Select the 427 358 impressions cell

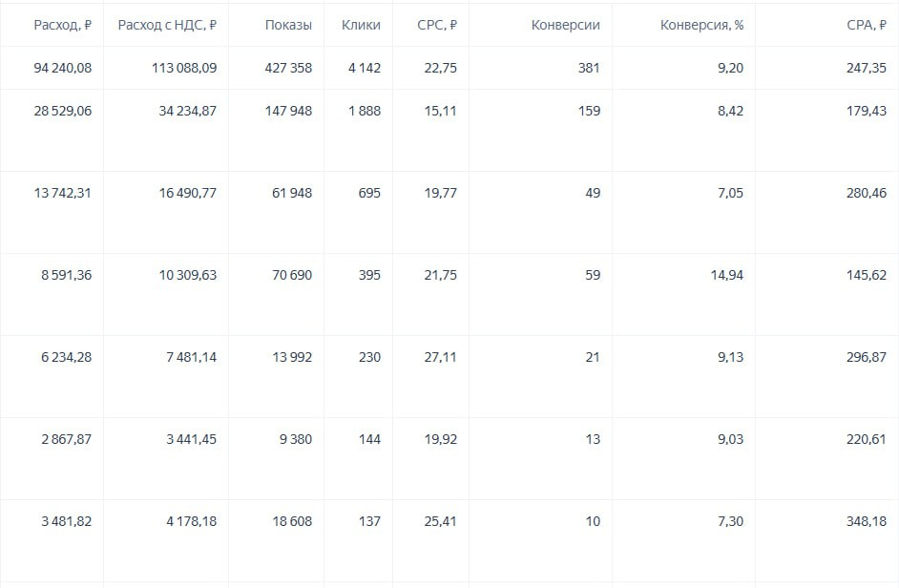click(286, 68)
